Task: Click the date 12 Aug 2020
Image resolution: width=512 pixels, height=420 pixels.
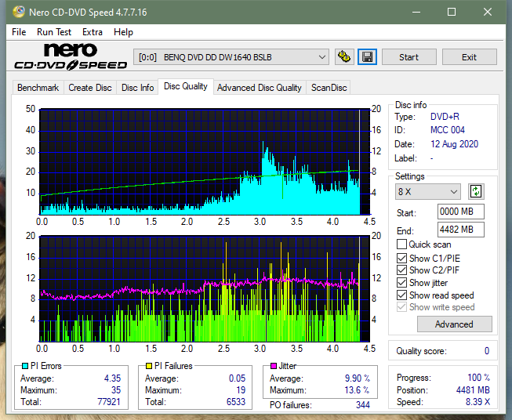Action: 454,144
